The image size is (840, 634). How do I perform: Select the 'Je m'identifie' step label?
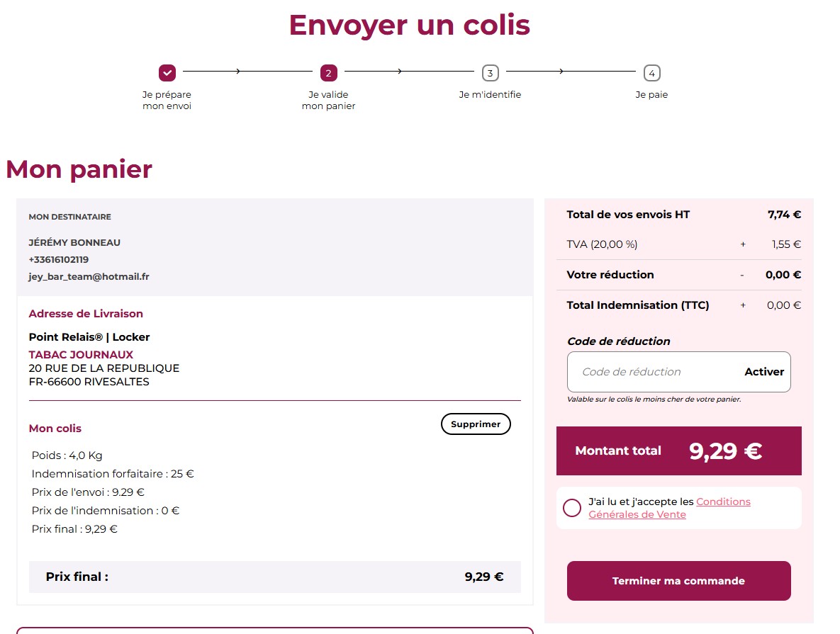click(490, 94)
